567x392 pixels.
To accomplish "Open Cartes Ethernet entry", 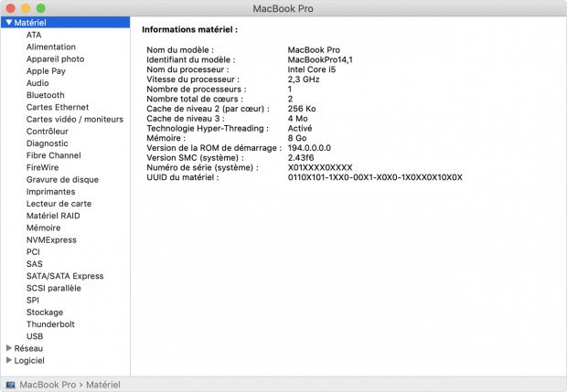I will click(58, 107).
